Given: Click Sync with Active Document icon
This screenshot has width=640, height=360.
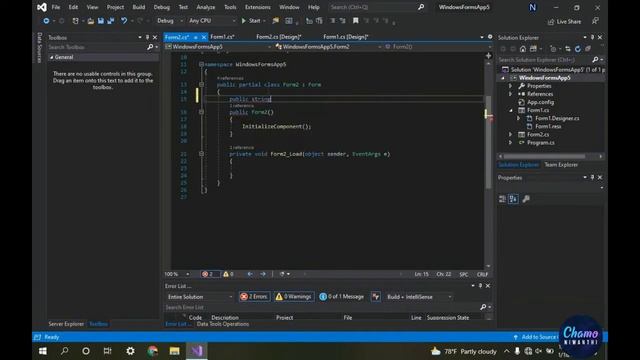Looking at the screenshot, I should 568,49.
